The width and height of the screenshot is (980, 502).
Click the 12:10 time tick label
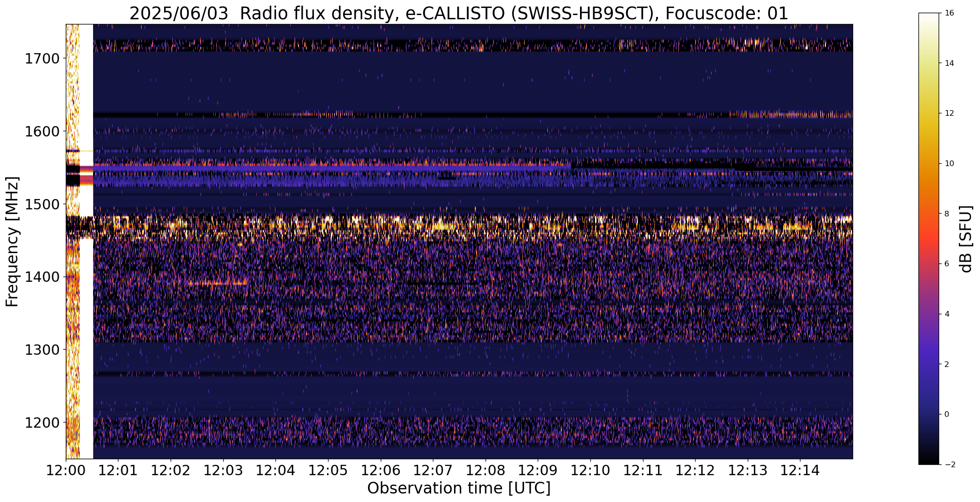pos(590,470)
